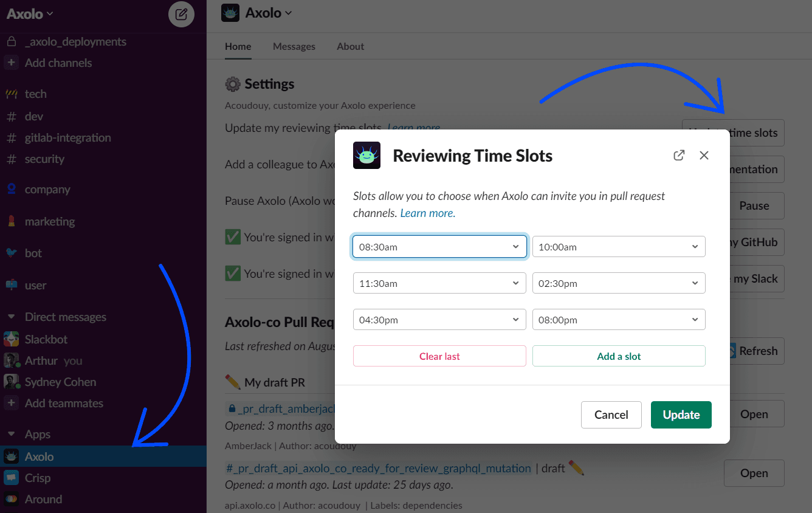The width and height of the screenshot is (812, 513).
Task: Open modal in new window icon
Action: 679,155
